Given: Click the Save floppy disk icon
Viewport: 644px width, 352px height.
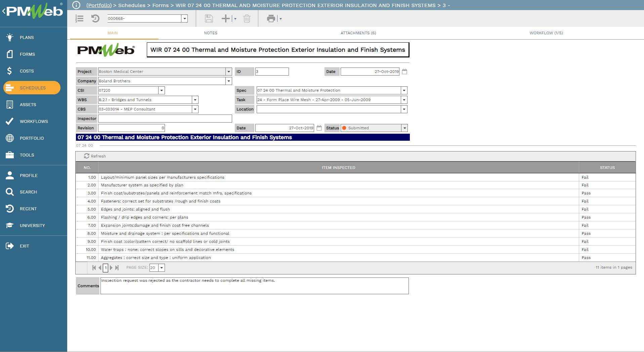Looking at the screenshot, I should [209, 18].
